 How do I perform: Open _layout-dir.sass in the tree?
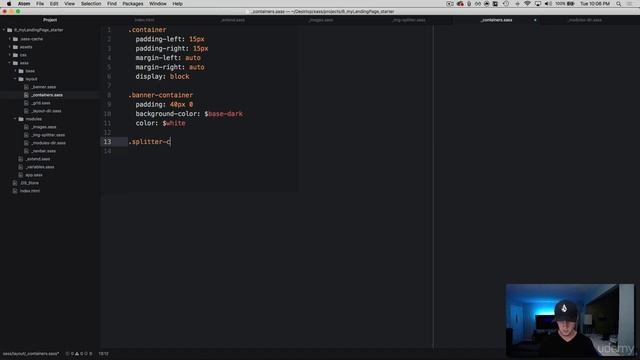click(46, 111)
